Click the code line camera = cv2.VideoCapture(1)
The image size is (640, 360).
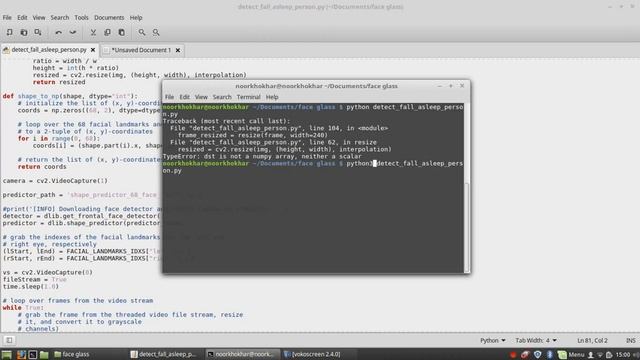click(x=55, y=181)
